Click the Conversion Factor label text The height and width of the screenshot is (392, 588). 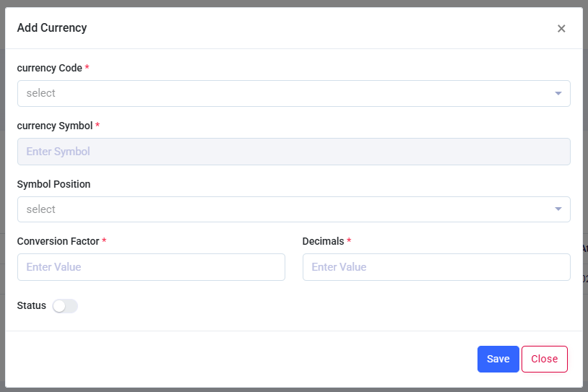(58, 241)
